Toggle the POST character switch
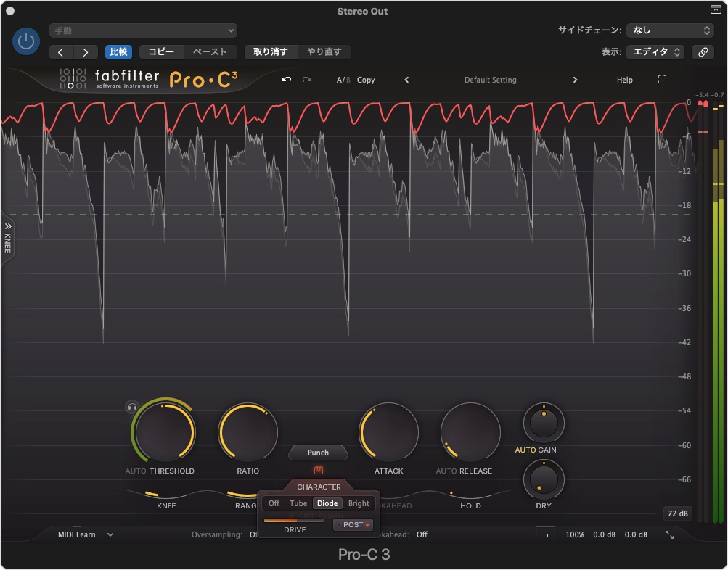Viewport: 728px width, 570px height. coord(353,524)
